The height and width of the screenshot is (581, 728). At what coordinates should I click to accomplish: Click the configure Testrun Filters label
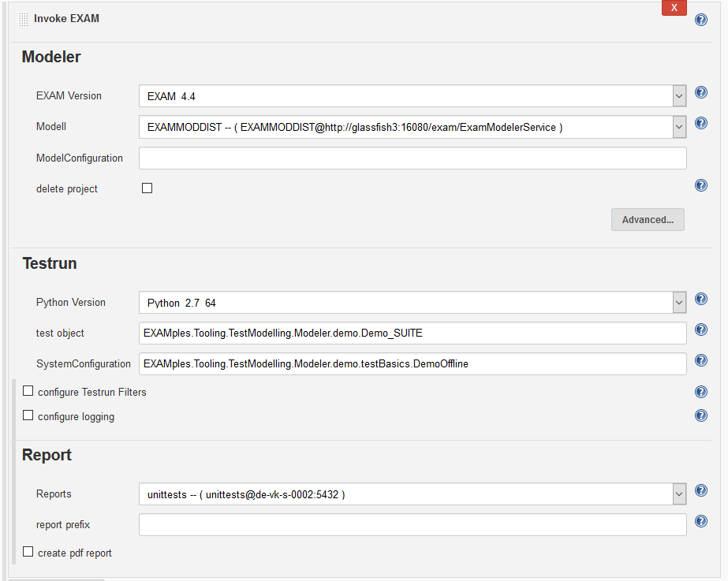coord(92,392)
